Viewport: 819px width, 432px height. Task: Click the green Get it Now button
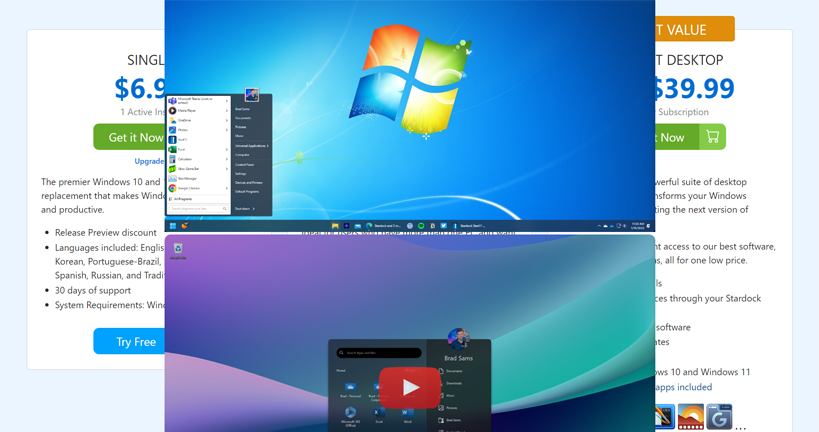click(129, 137)
